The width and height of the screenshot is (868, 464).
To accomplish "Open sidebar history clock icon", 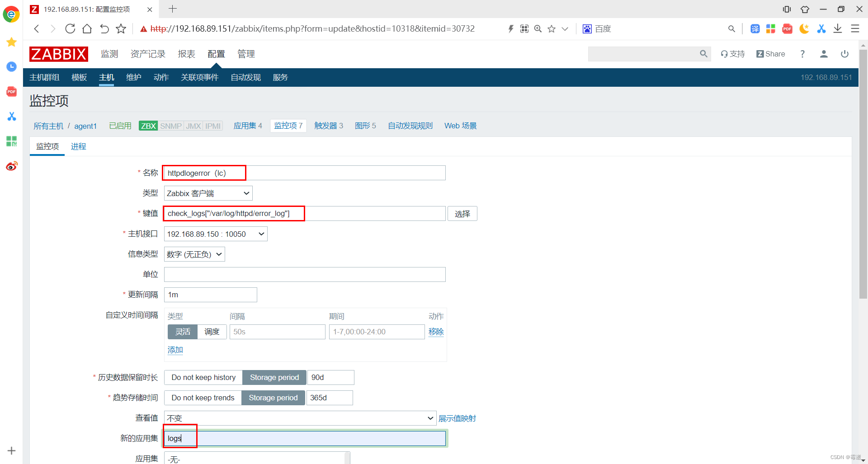I will [12, 67].
